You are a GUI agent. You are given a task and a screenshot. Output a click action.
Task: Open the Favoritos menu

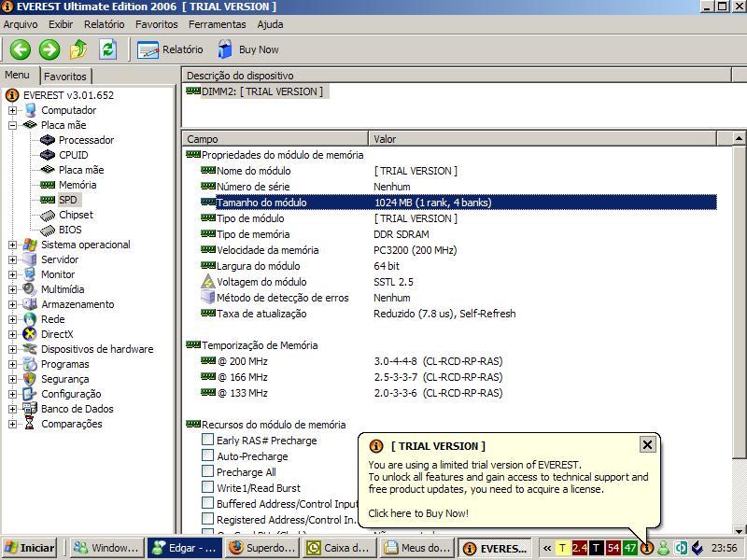(x=156, y=24)
